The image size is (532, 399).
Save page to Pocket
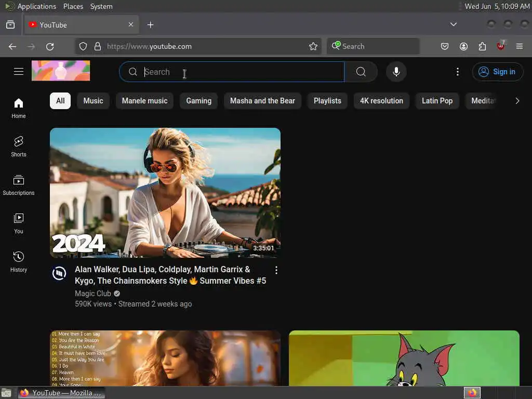coord(445,46)
